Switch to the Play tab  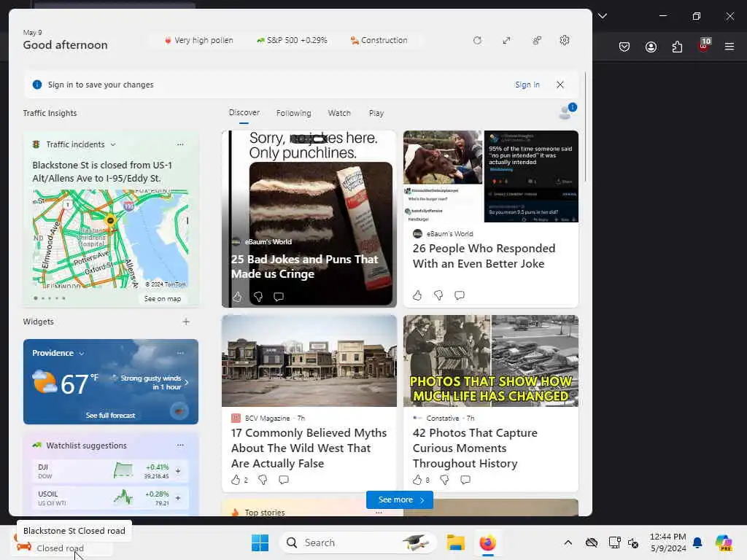[x=376, y=113]
